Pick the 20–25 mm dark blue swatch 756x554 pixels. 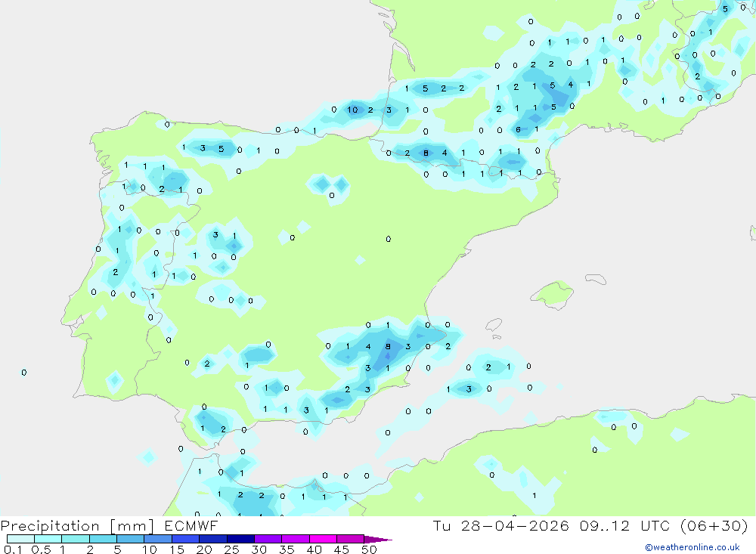point(213,539)
